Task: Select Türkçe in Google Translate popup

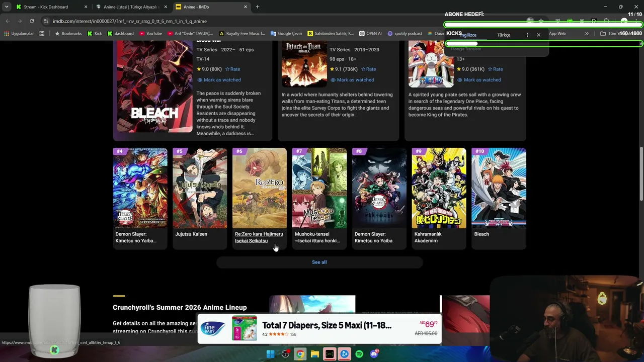Action: [504, 35]
